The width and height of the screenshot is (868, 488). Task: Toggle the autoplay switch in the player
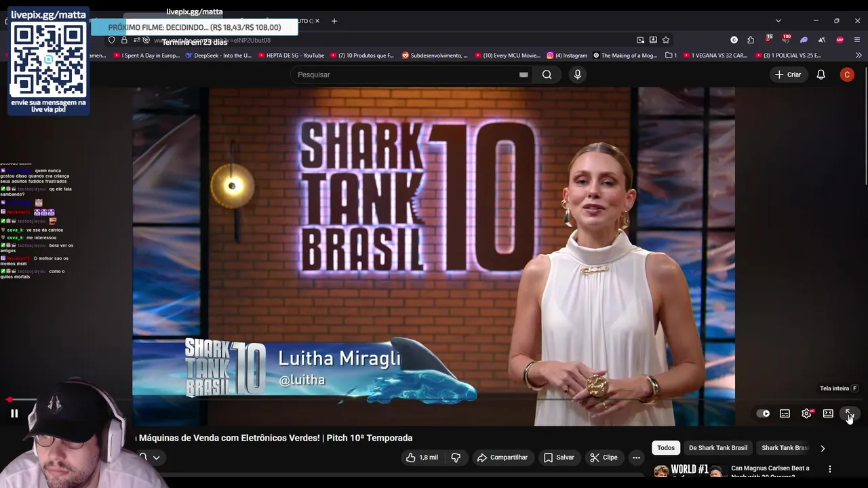[x=763, y=413]
